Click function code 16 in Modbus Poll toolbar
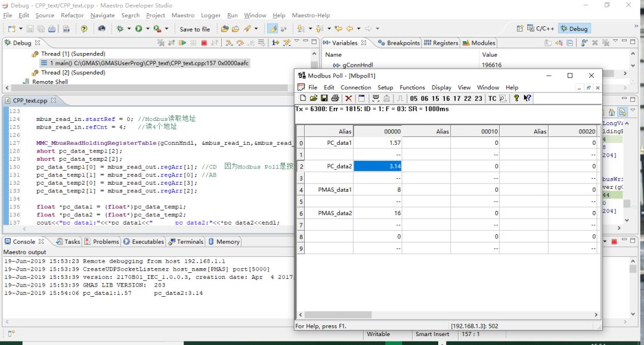This screenshot has height=345, width=644. pyautogui.click(x=446, y=98)
